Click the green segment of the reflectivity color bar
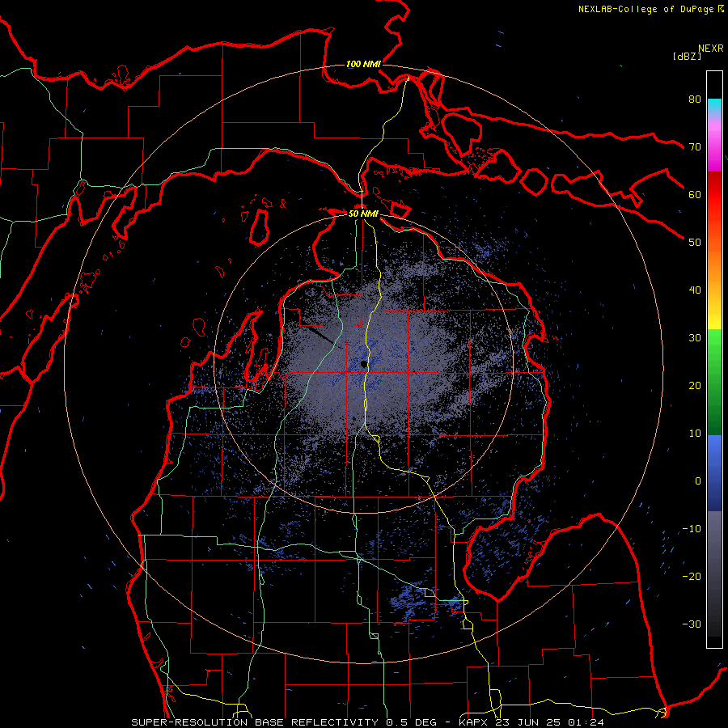The height and width of the screenshot is (728, 728). click(x=714, y=381)
